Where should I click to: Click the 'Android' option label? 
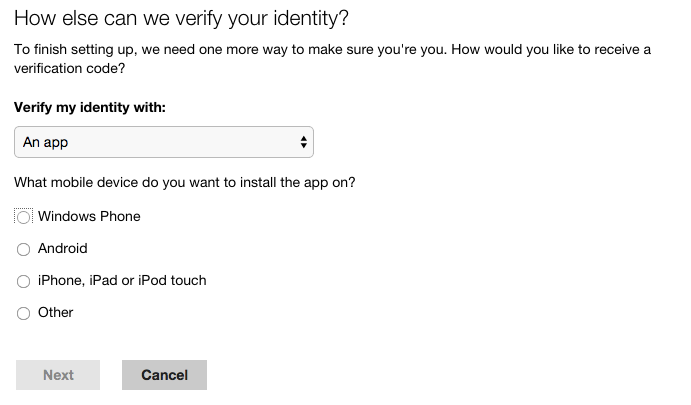[63, 248]
